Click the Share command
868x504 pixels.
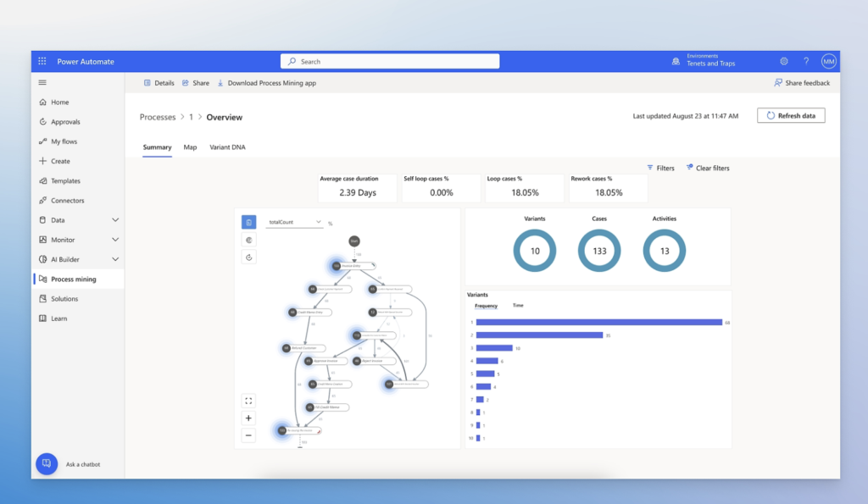(196, 83)
